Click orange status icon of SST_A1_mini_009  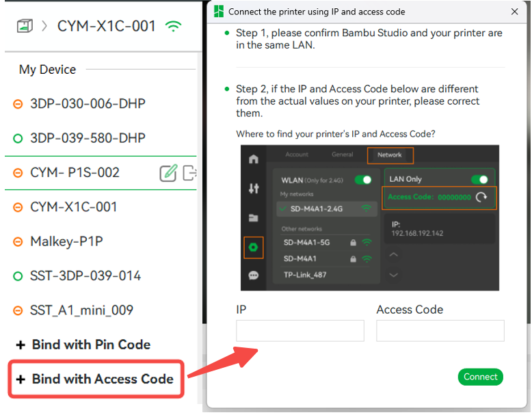click(x=18, y=311)
